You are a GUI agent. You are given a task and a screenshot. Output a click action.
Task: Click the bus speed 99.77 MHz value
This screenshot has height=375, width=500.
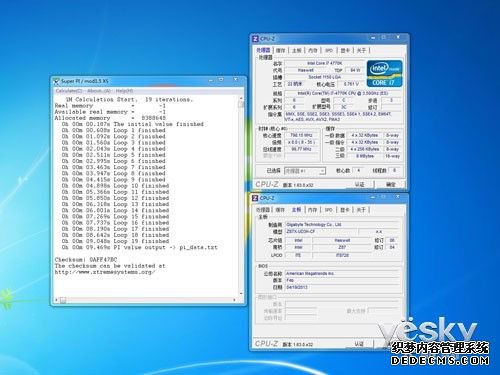(301, 149)
